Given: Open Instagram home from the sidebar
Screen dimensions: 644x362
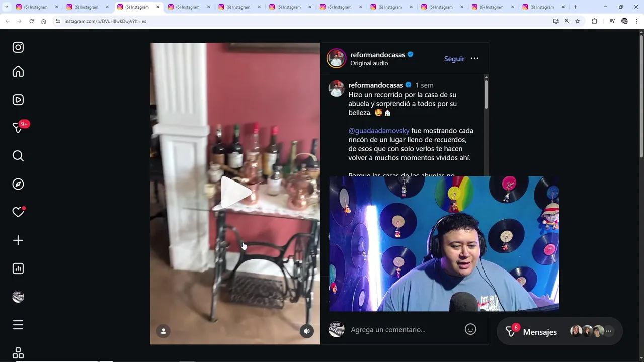Looking at the screenshot, I should (x=18, y=72).
